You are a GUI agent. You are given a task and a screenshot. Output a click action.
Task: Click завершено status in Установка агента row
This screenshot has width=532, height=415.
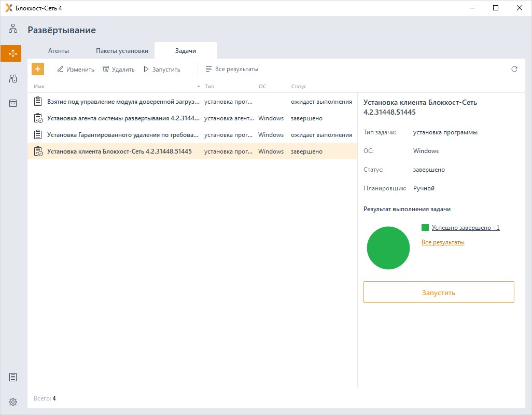pyautogui.click(x=307, y=118)
